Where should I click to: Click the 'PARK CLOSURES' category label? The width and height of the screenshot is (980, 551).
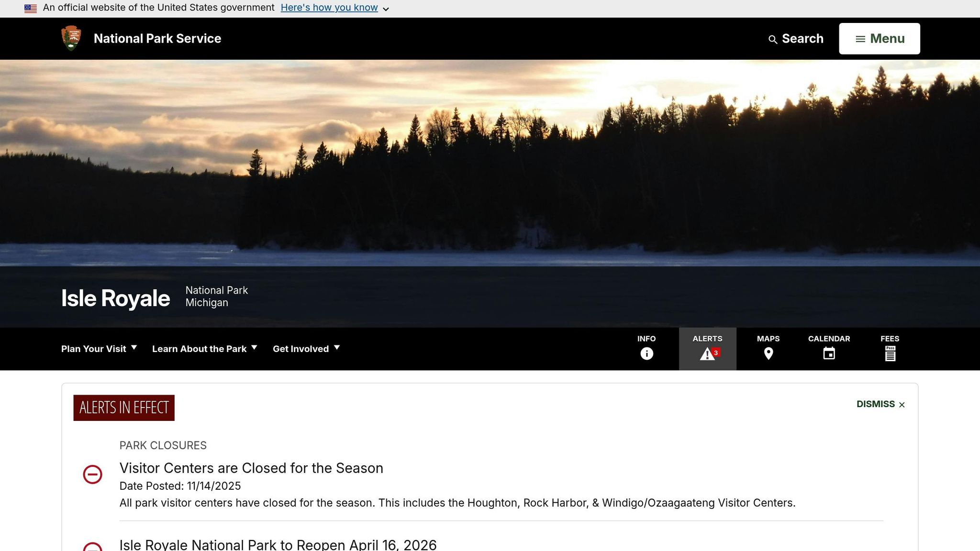(x=163, y=445)
